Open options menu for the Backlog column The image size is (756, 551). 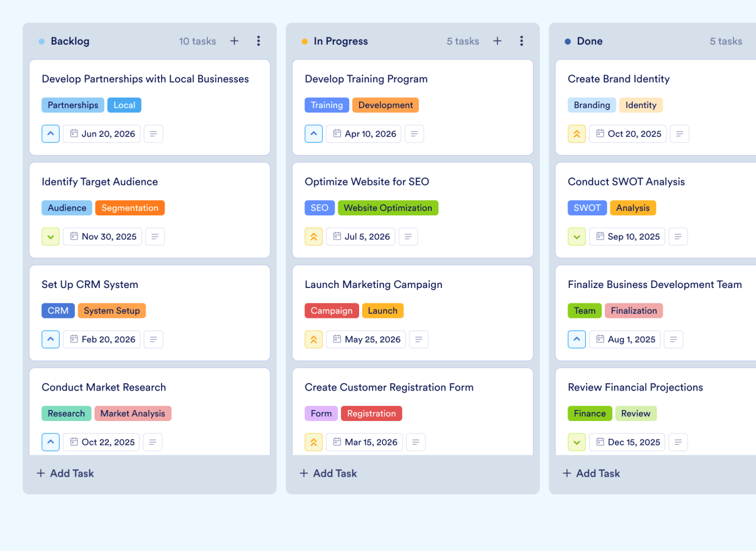(x=259, y=41)
